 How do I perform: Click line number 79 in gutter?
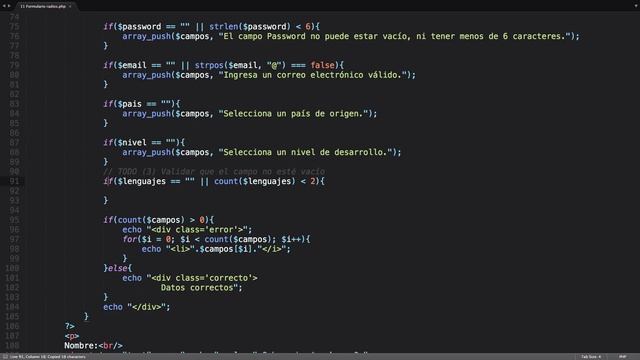point(14,65)
